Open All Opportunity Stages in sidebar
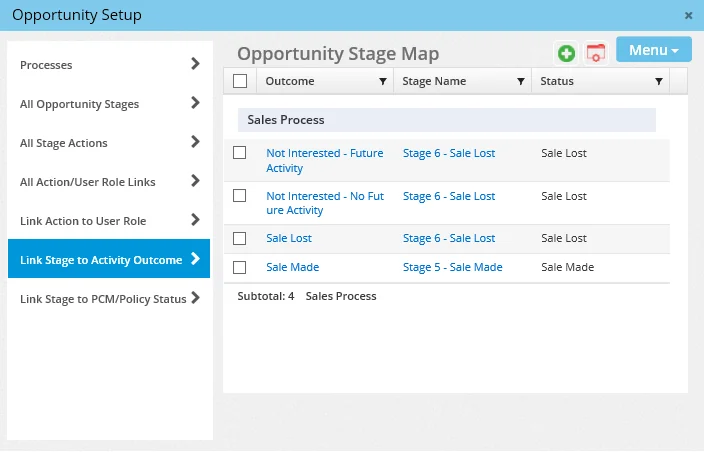The image size is (704, 452). 109,104
